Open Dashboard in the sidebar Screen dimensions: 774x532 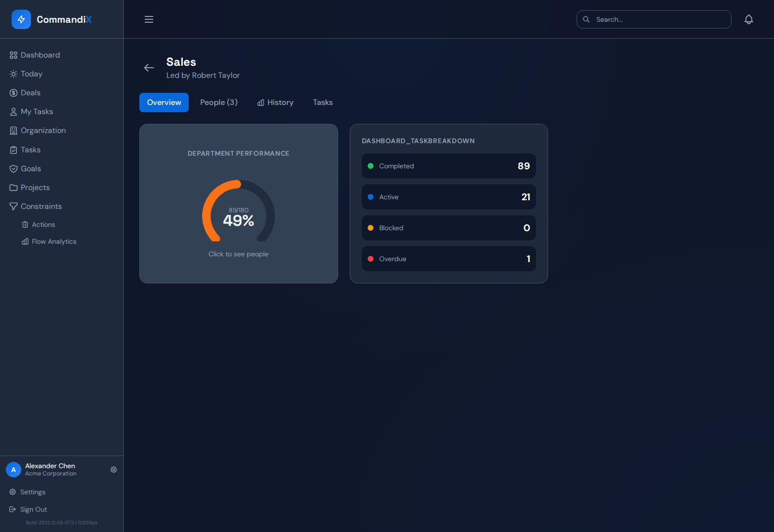pos(41,55)
